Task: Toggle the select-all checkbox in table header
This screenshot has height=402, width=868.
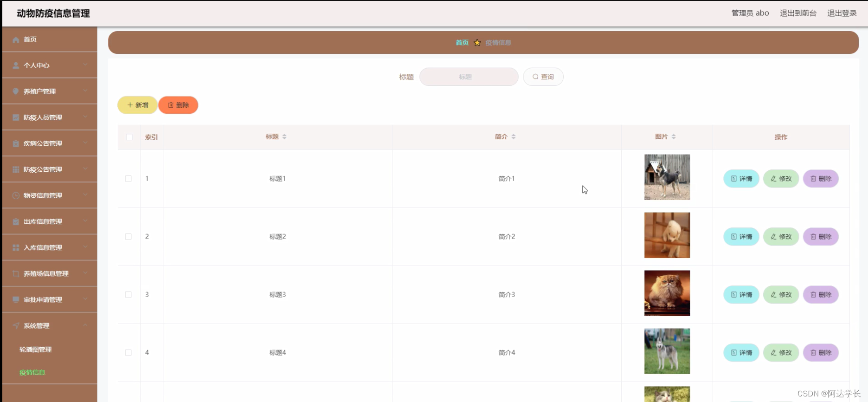Action: 129,137
